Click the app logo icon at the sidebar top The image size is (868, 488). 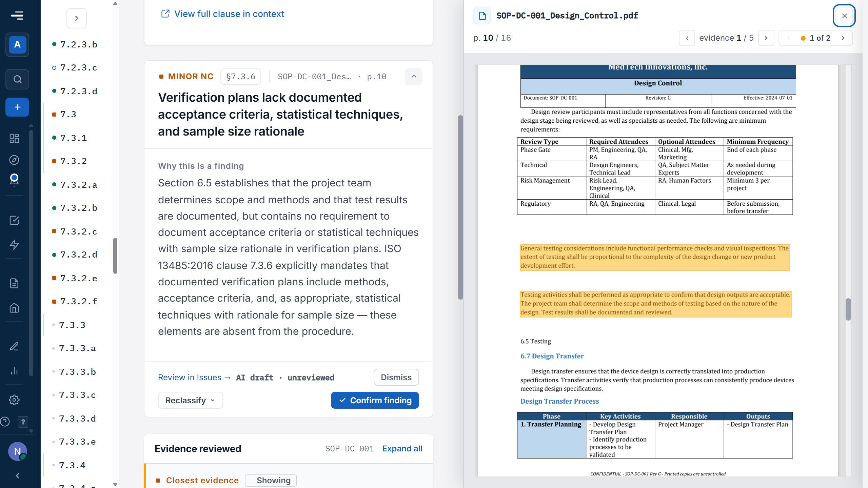tap(17, 15)
